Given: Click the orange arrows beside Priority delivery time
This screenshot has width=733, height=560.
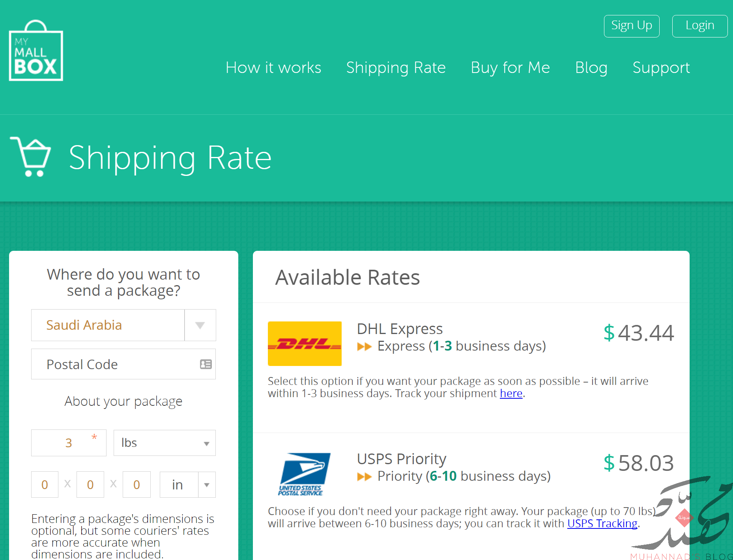Looking at the screenshot, I should (x=365, y=477).
